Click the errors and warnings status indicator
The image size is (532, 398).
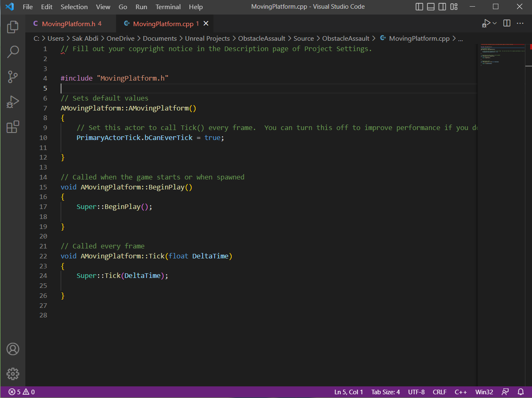pos(22,392)
